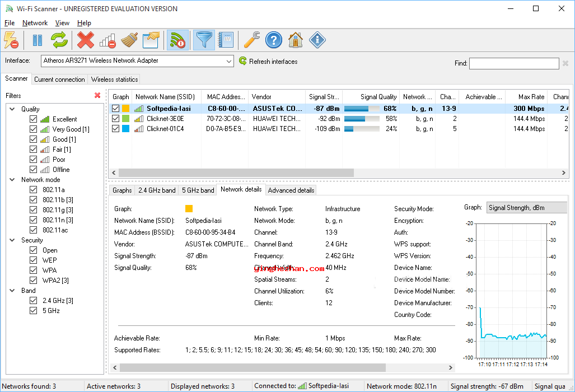The width and height of the screenshot is (575, 392).
Task: Click the broom clear icon
Action: pyautogui.click(x=129, y=40)
